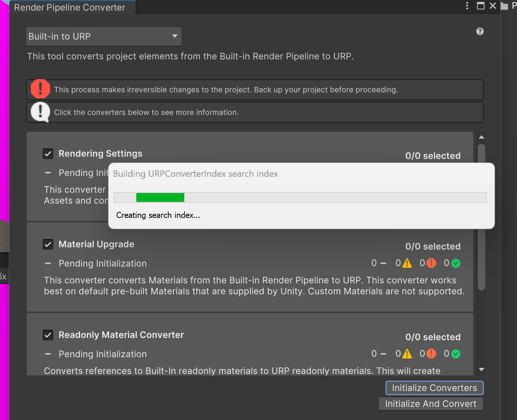Click the converter list scrollbar thumb
The height and width of the screenshot is (420, 517).
(482, 217)
